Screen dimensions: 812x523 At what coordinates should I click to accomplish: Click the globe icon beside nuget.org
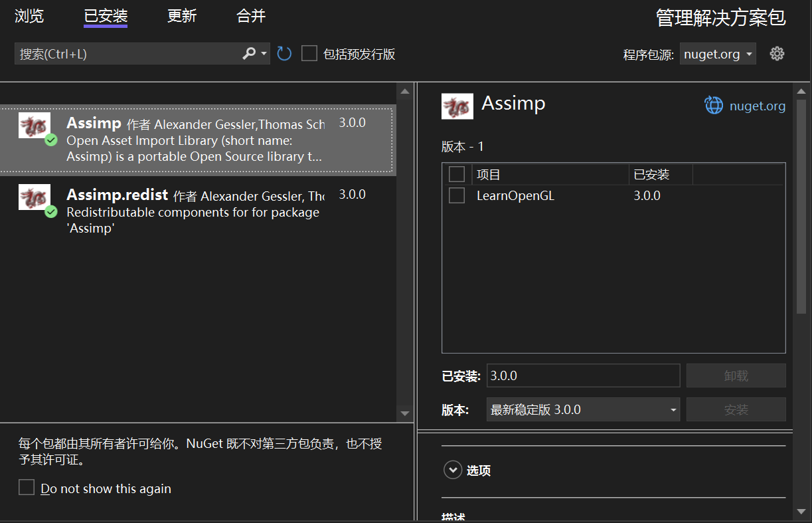[713, 106]
